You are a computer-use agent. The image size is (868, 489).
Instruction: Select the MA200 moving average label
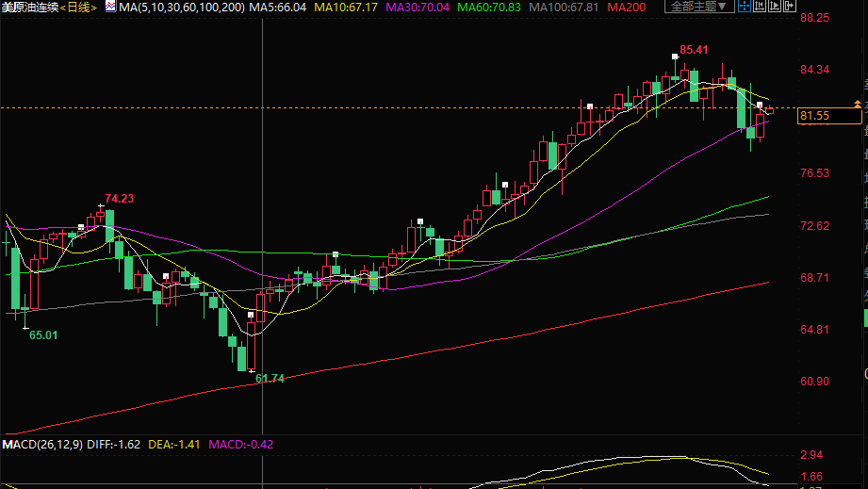[x=627, y=8]
